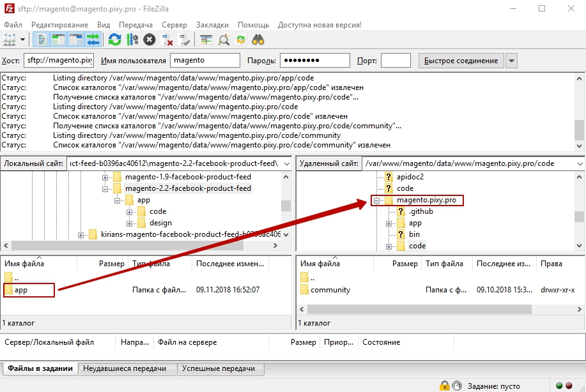Sort remote files by Тип файла
Screen dimensions: 586x392
444,264
